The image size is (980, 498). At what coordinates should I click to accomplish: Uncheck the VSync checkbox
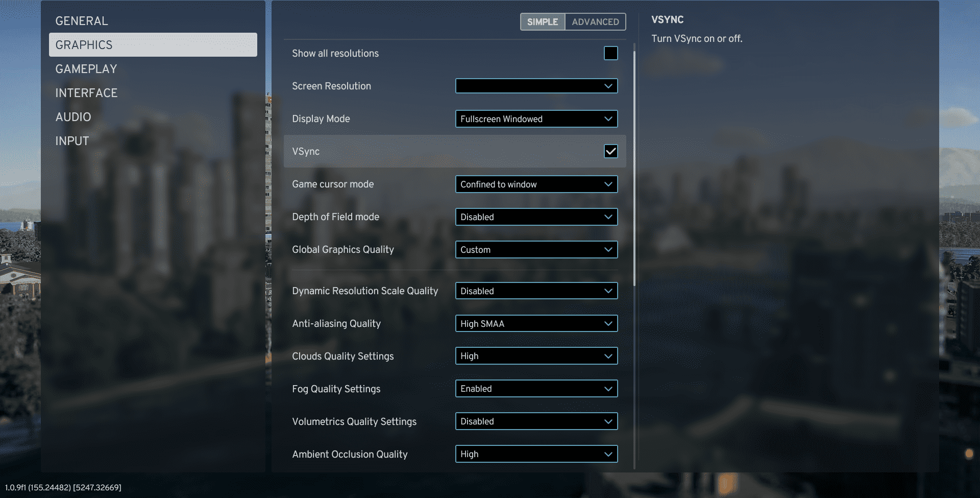pyautogui.click(x=610, y=151)
